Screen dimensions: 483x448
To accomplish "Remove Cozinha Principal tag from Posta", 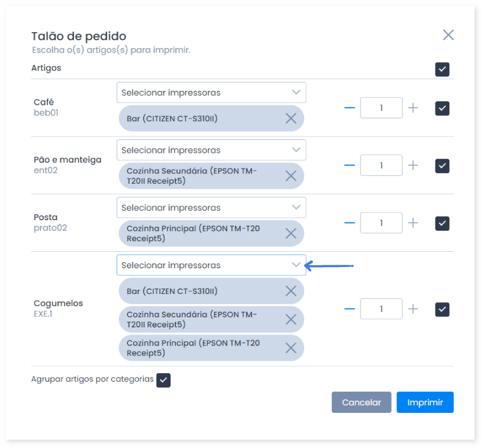I will click(291, 234).
